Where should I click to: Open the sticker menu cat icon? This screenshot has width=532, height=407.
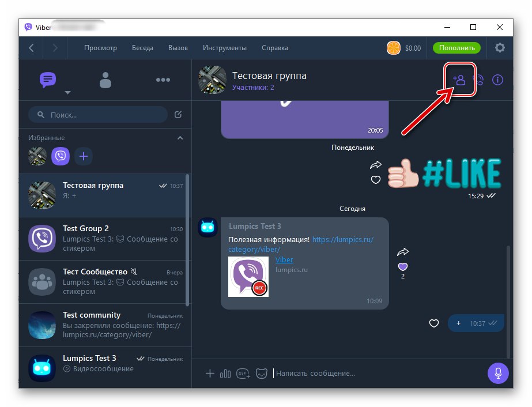point(261,374)
